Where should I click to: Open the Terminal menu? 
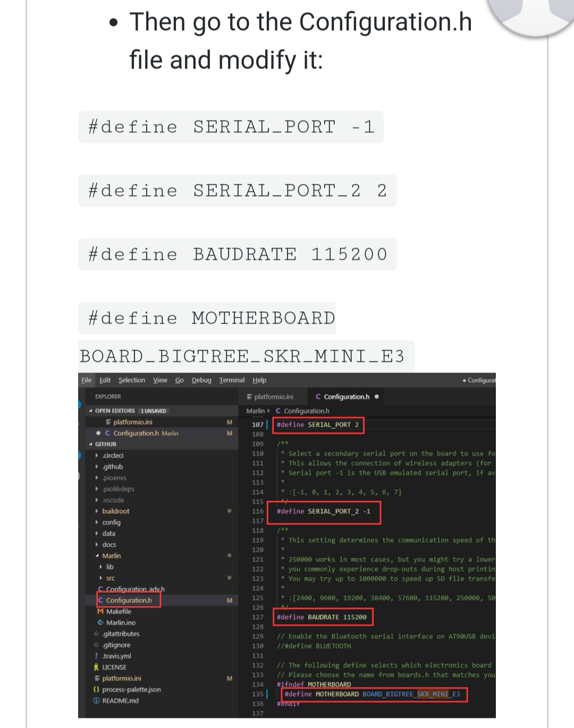coord(232,380)
